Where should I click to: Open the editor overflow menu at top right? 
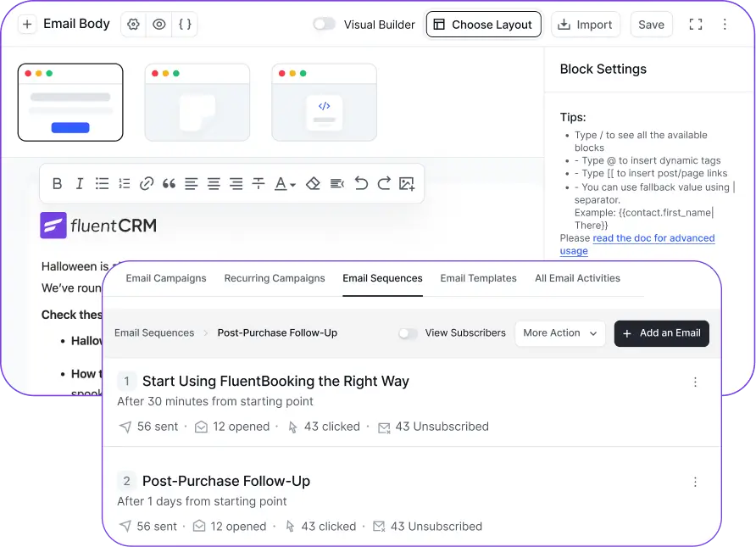coord(725,25)
